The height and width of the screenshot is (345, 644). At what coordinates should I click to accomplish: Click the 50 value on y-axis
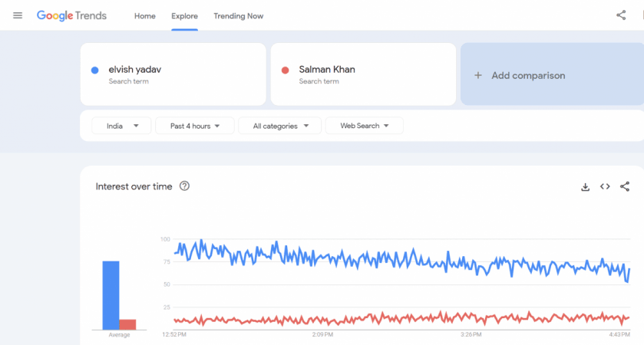coord(167,284)
